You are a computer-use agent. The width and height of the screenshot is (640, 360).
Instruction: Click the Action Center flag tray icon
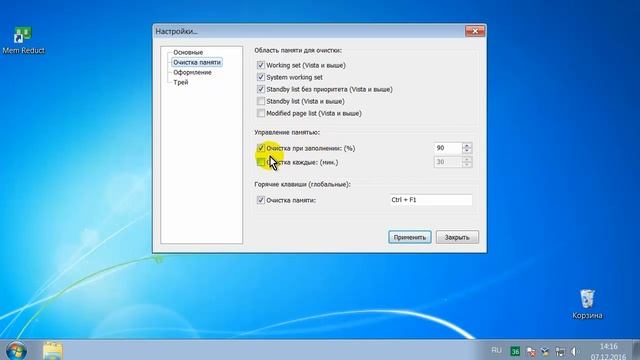531,351
